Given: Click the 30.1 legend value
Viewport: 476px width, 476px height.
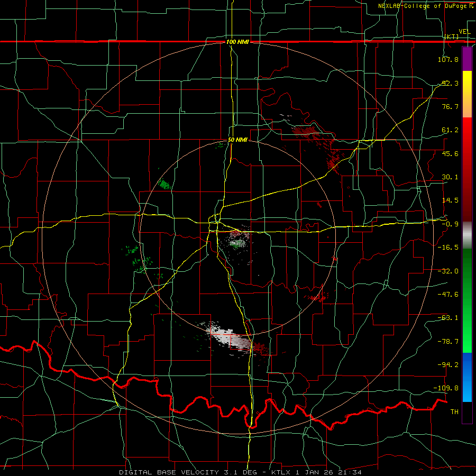Looking at the screenshot, I should 450,177.
